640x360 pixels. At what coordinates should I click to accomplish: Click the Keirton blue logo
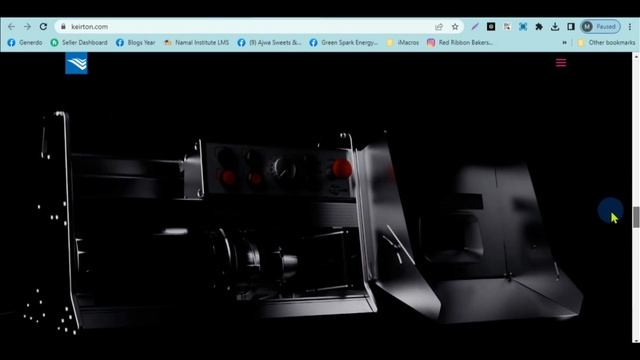(76, 63)
